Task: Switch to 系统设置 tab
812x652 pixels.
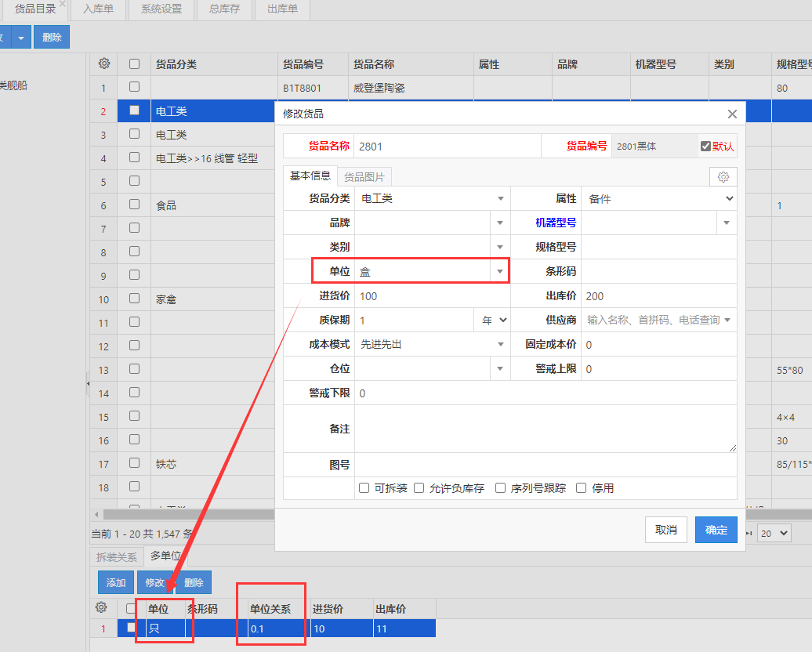Action: click(x=161, y=9)
